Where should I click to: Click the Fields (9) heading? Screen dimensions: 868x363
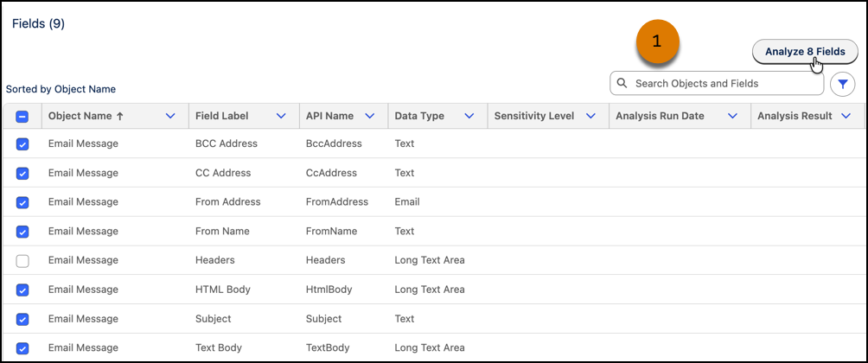click(39, 24)
